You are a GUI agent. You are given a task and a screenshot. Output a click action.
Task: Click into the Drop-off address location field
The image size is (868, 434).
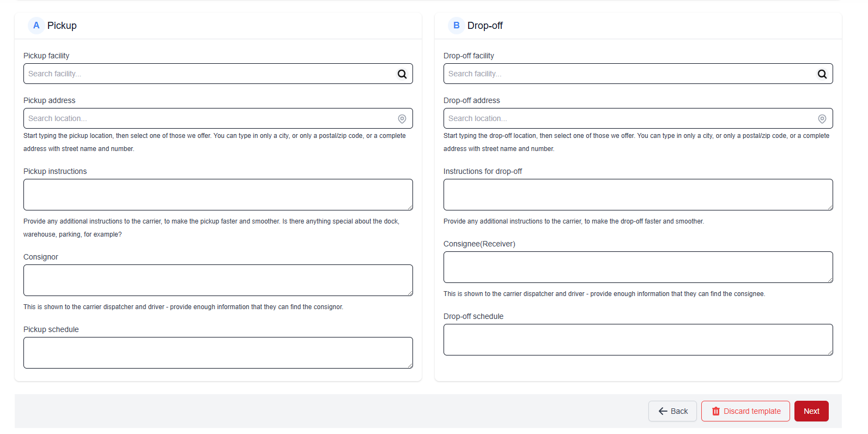click(638, 118)
